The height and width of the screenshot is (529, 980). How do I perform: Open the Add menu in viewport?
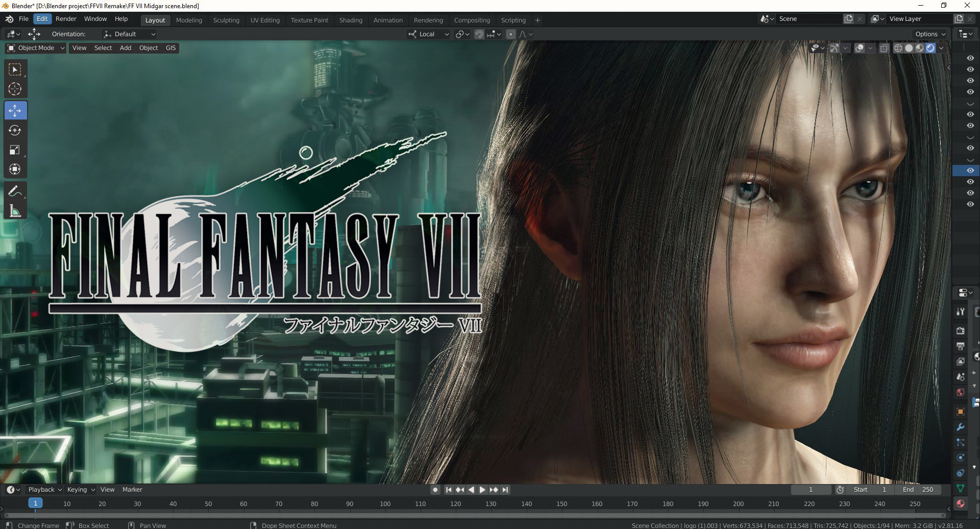click(x=126, y=48)
